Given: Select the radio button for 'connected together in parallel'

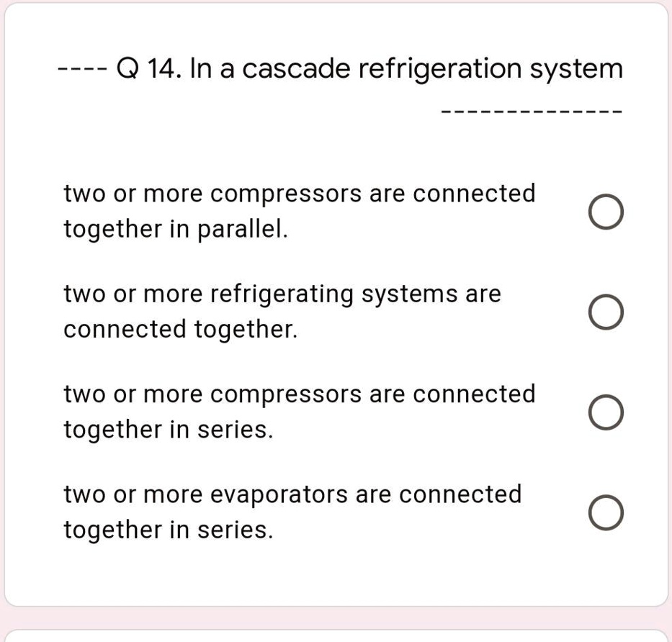Looking at the screenshot, I should [x=605, y=212].
